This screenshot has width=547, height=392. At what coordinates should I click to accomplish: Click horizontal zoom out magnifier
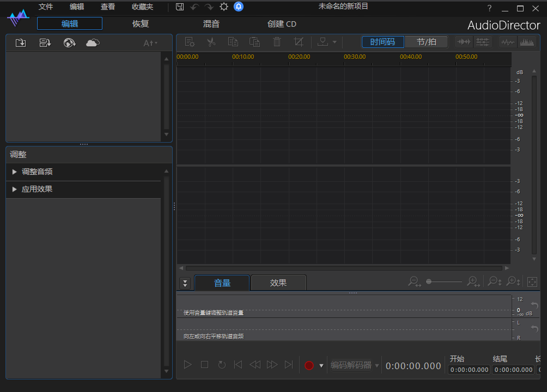point(415,282)
